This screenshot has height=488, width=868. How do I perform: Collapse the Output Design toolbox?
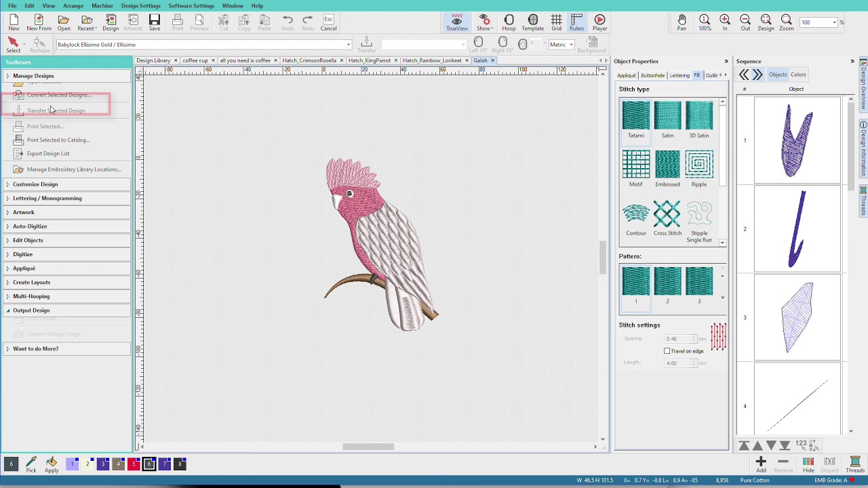coord(66,310)
